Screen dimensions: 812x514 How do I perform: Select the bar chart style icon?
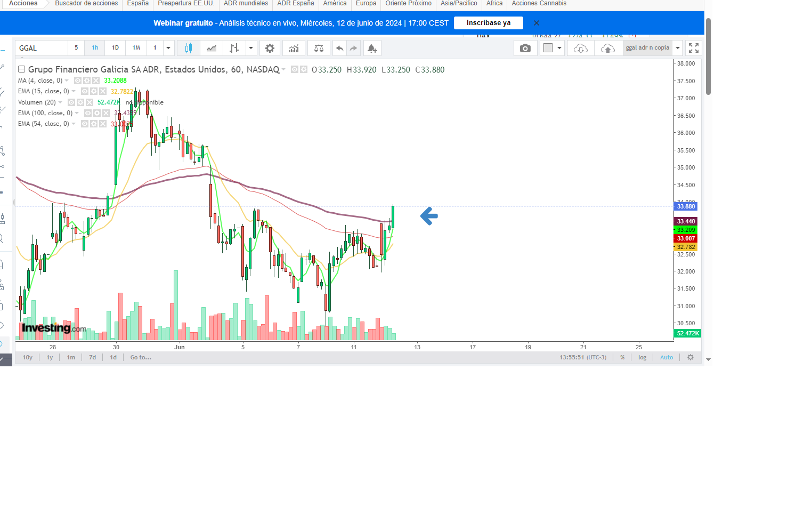[x=234, y=48]
